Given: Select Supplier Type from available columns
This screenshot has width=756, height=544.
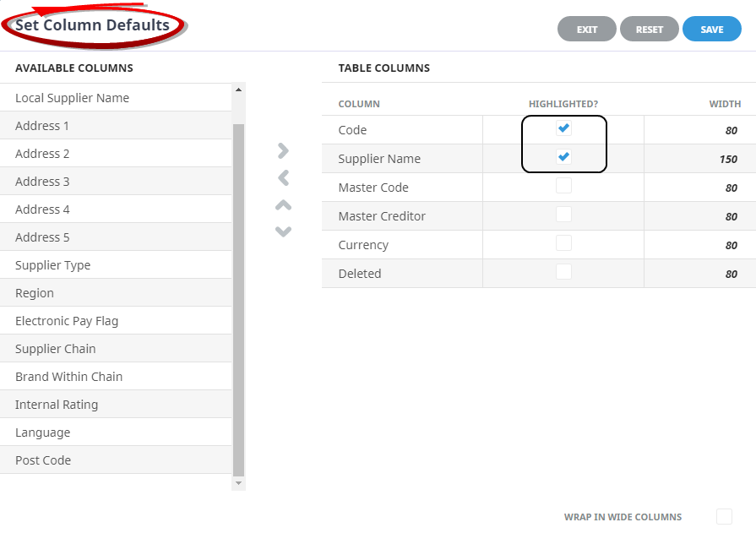Looking at the screenshot, I should tap(116, 265).
